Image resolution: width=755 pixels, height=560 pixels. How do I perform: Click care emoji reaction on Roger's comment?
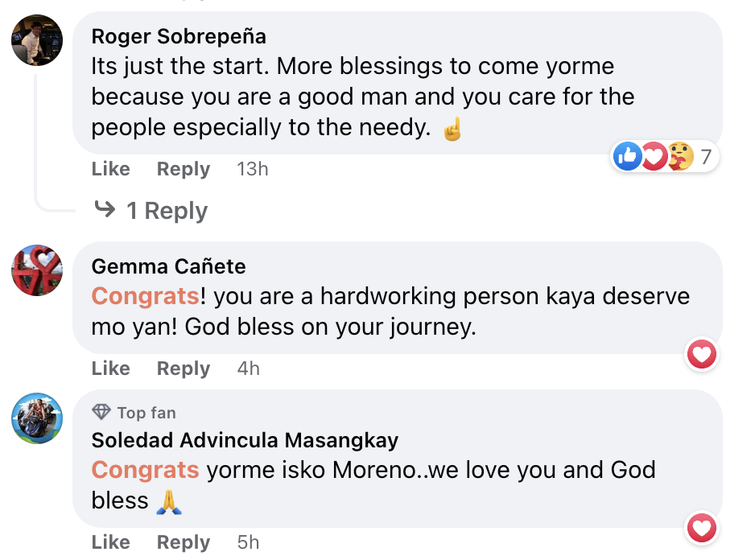coord(679,156)
